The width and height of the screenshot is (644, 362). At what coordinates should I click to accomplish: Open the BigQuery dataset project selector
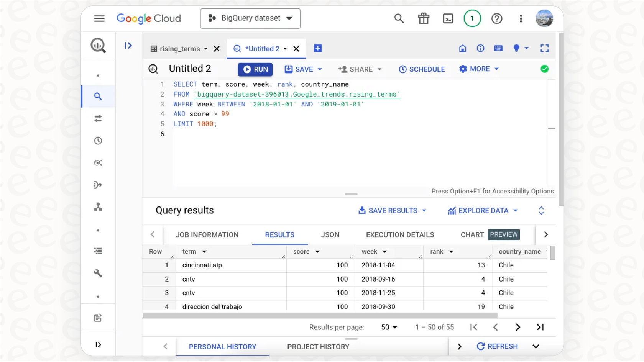250,18
